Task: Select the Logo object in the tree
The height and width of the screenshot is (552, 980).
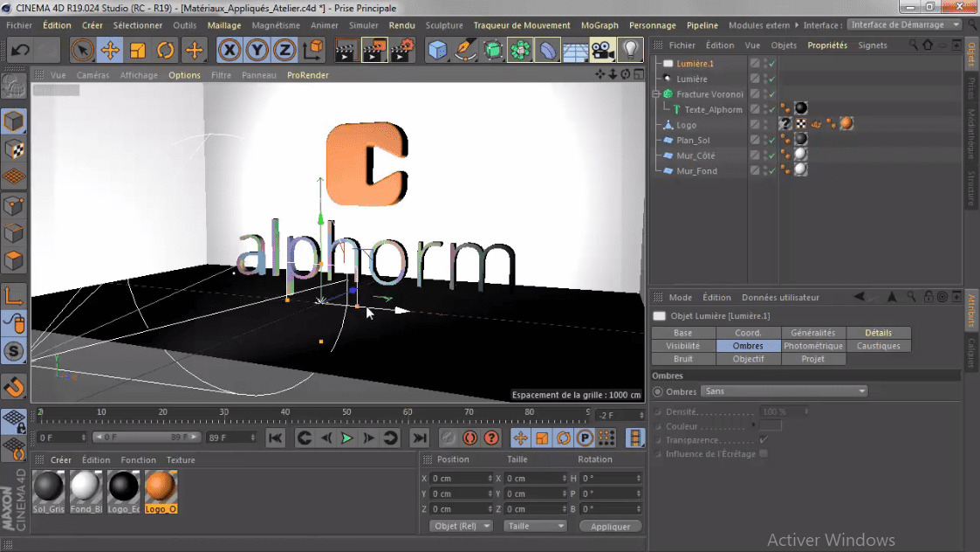Action: pyautogui.click(x=686, y=125)
